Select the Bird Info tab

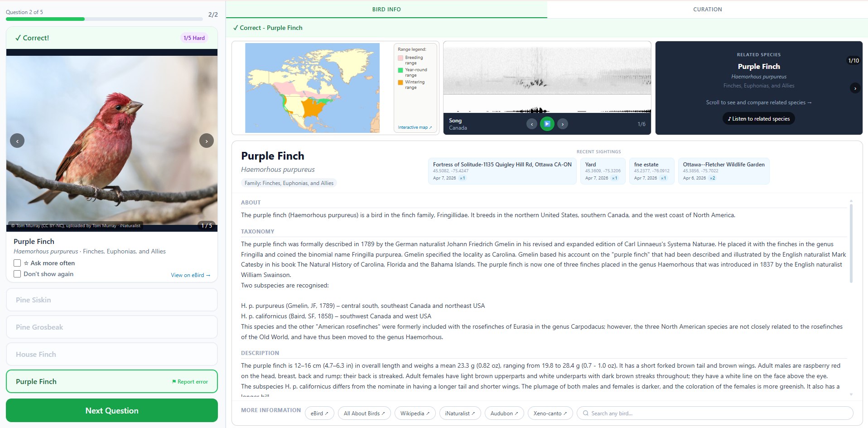coord(386,10)
